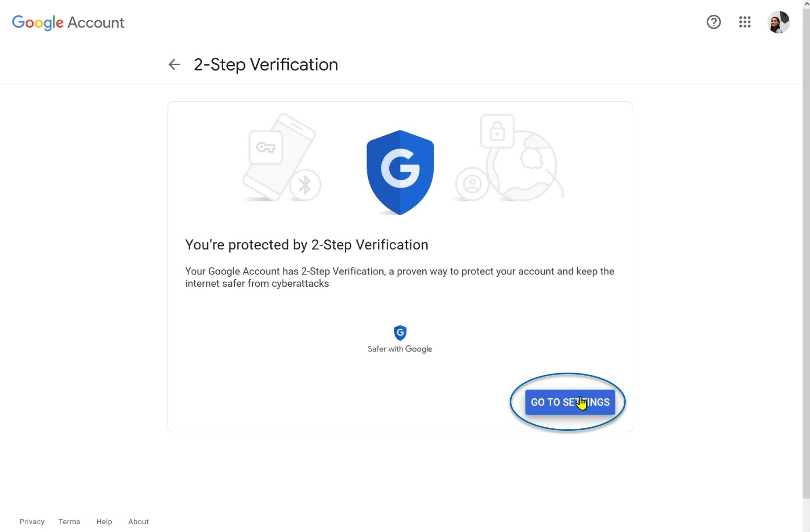This screenshot has height=532, width=810.
Task: Click the key icon on the phone
Action: (266, 148)
